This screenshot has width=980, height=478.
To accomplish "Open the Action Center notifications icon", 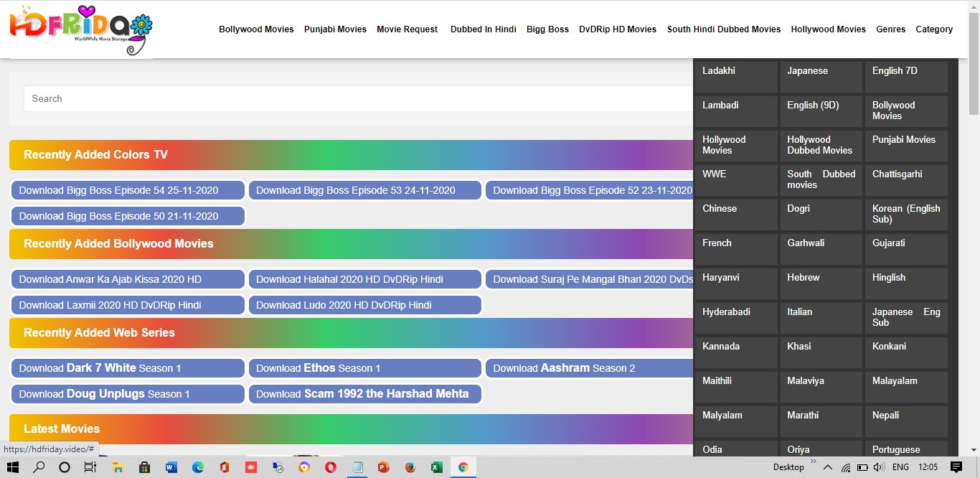I will [956, 467].
